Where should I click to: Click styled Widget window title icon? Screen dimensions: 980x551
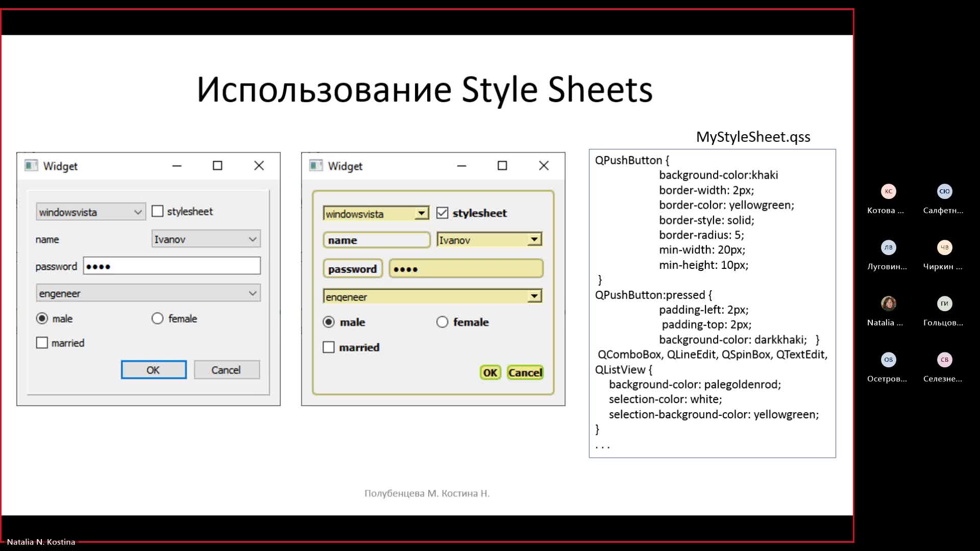[316, 165]
